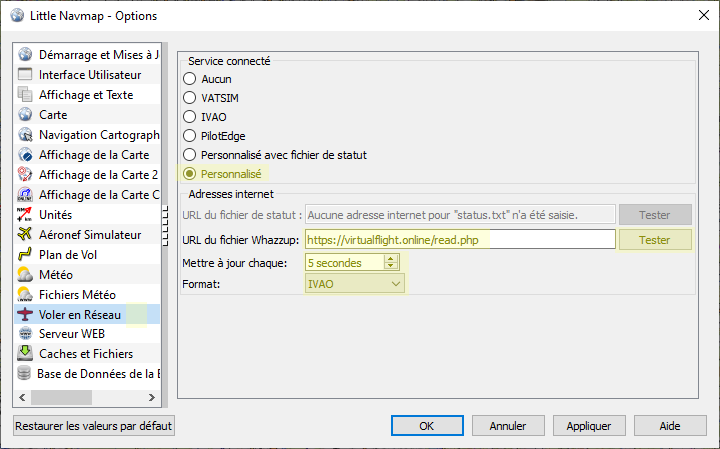The width and height of the screenshot is (720, 449).
Task: Click the Serveur WEB globe icon
Action: pyautogui.click(x=26, y=334)
